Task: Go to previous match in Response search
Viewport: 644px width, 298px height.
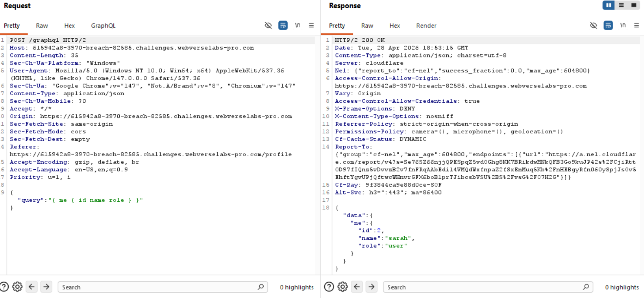Action: click(x=357, y=287)
